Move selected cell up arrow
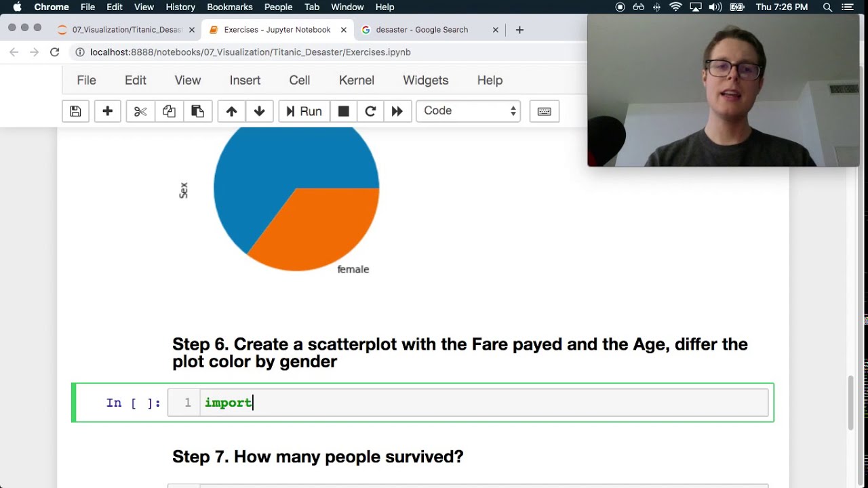This screenshot has height=488, width=868. [x=231, y=111]
